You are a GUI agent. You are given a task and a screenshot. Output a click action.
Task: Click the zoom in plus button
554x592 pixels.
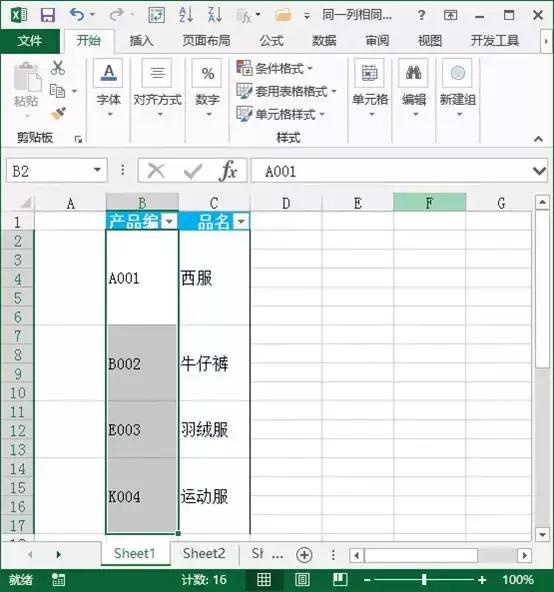482,580
